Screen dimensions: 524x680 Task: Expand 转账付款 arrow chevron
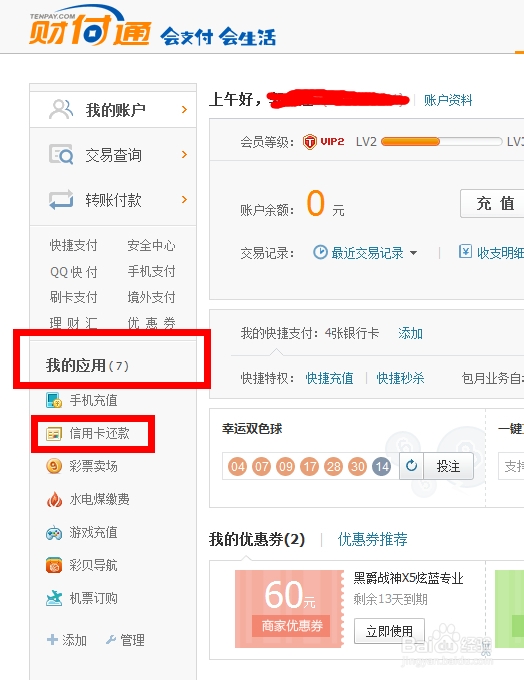coord(184,199)
